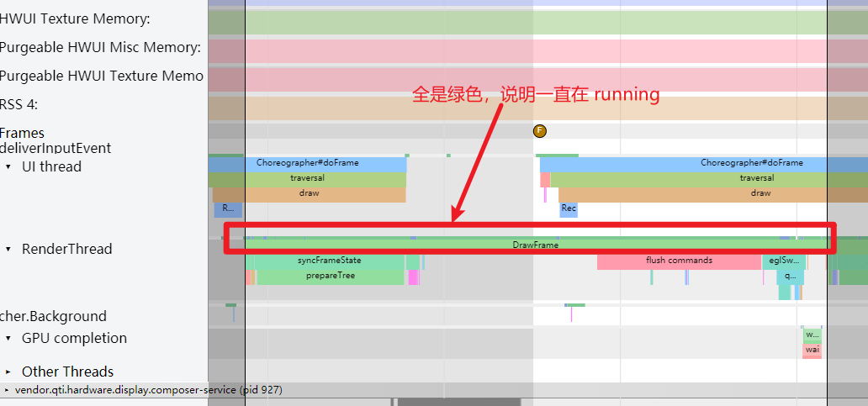Collapse the UI thread track
Screen dimensions: 868x406
point(9,166)
